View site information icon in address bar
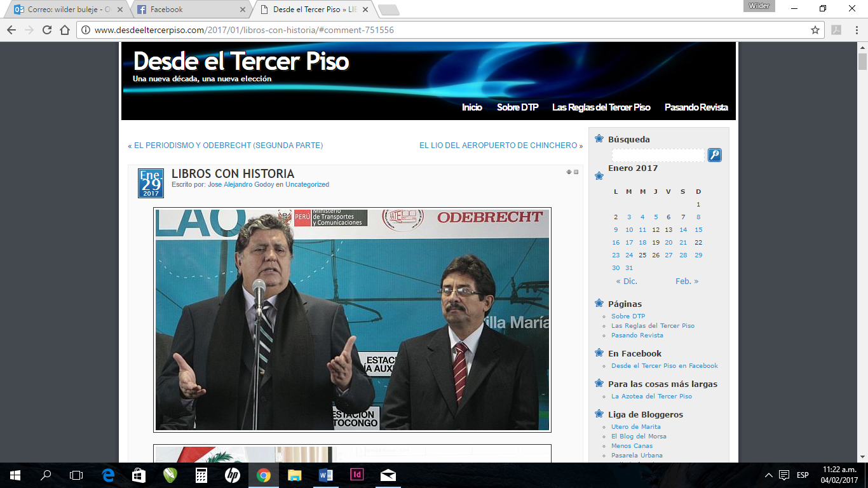The image size is (868, 488). point(86,30)
